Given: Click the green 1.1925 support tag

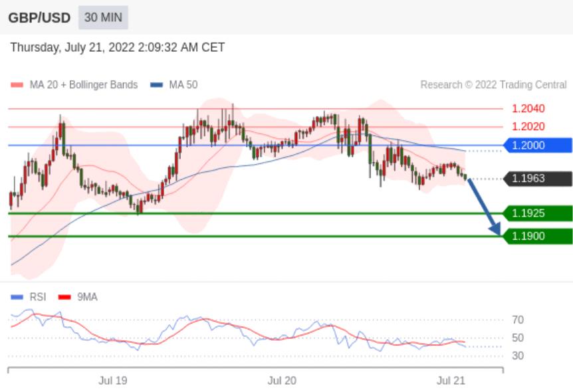Looking at the screenshot, I should click(x=538, y=213).
